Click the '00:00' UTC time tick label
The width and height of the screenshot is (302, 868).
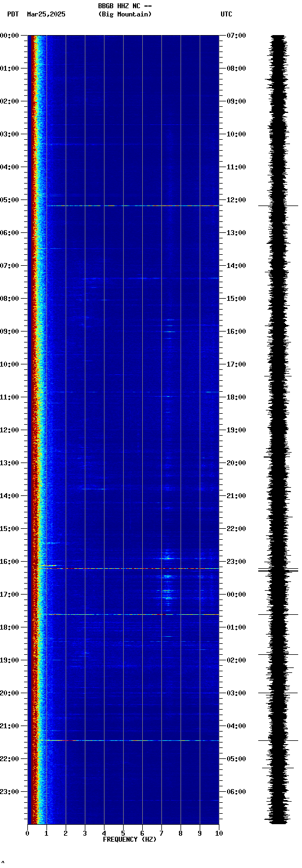236,595
